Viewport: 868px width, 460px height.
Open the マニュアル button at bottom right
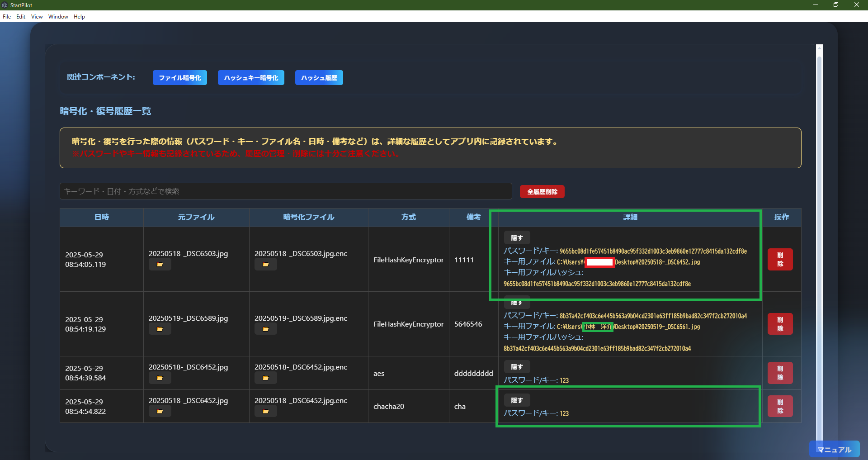pyautogui.click(x=834, y=449)
